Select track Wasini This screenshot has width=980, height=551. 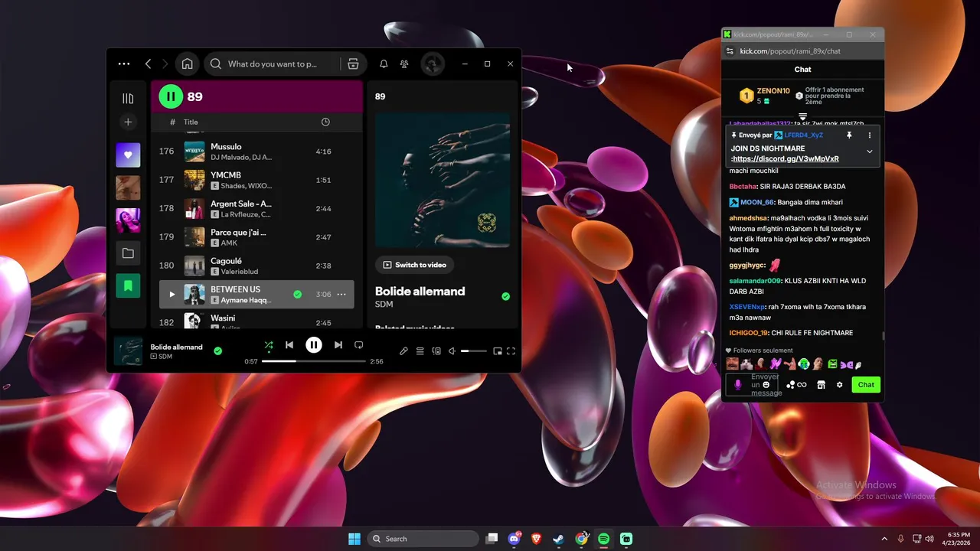(x=256, y=320)
